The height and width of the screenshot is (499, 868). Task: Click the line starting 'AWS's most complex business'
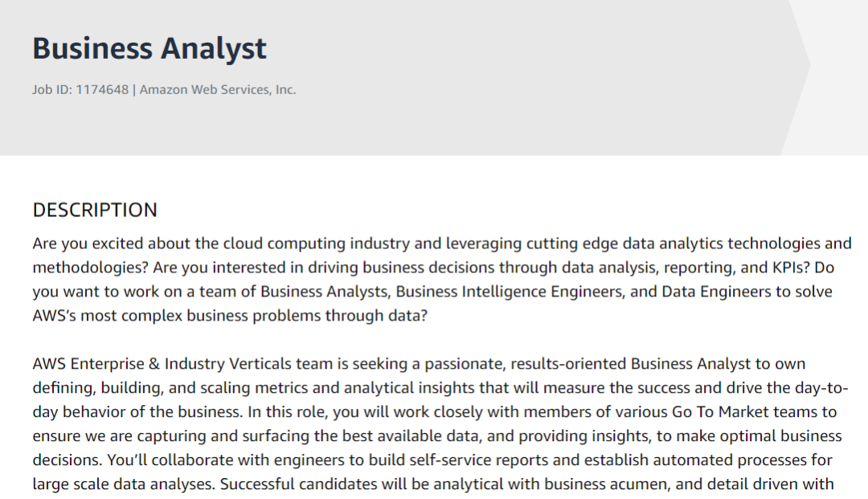click(x=229, y=316)
